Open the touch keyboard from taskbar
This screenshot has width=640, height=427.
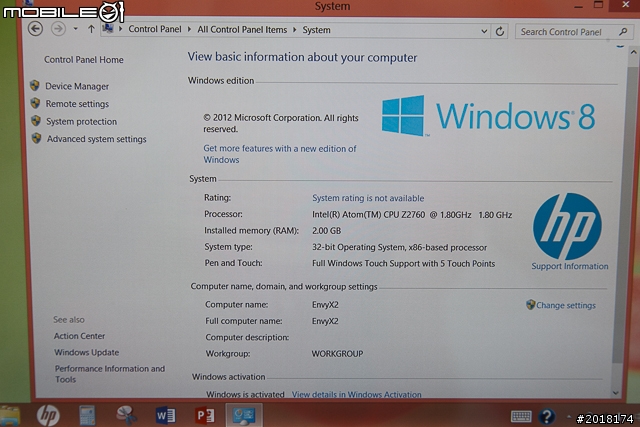click(x=521, y=416)
